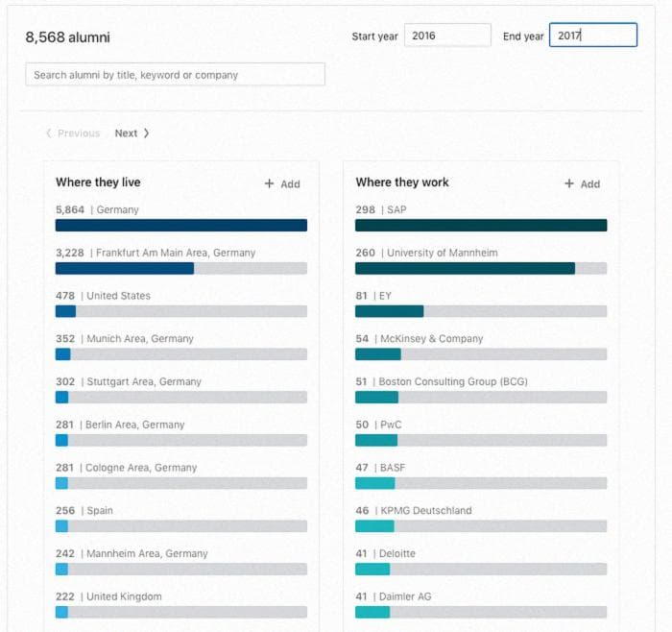Select the Mannheim Area, Germany bar
Viewport: 672px width, 632px height.
(181, 569)
